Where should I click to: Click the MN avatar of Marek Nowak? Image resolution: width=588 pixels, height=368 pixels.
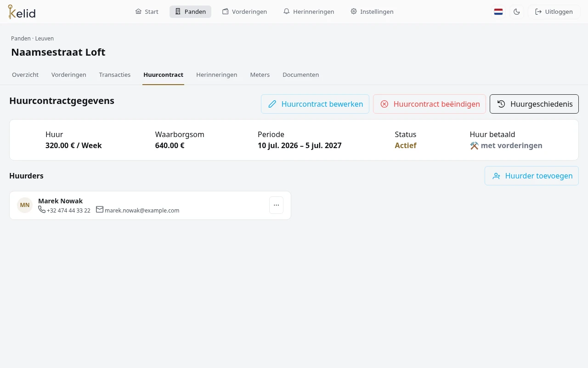[25, 205]
